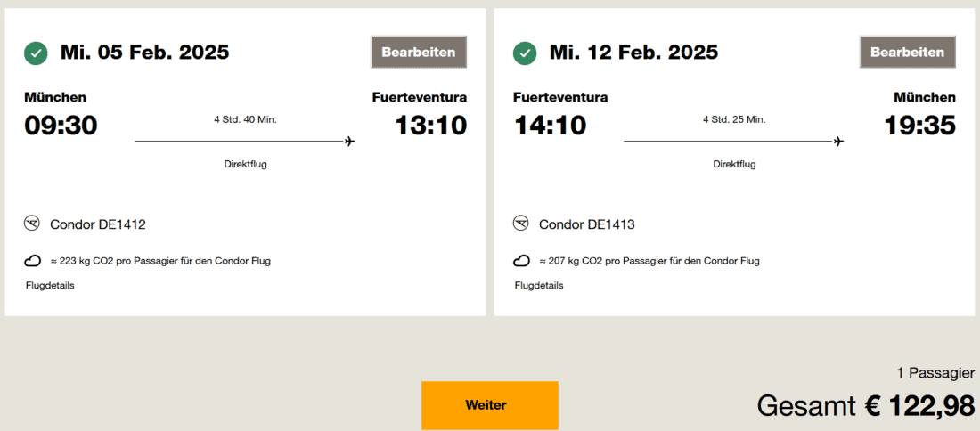The height and width of the screenshot is (431, 980).
Task: Select the Condor DE1412 flight number text
Action: pyautogui.click(x=97, y=224)
